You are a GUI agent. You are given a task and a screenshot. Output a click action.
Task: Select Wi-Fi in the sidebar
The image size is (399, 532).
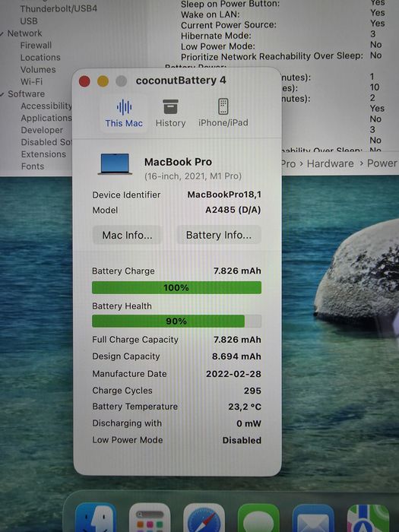click(x=32, y=82)
